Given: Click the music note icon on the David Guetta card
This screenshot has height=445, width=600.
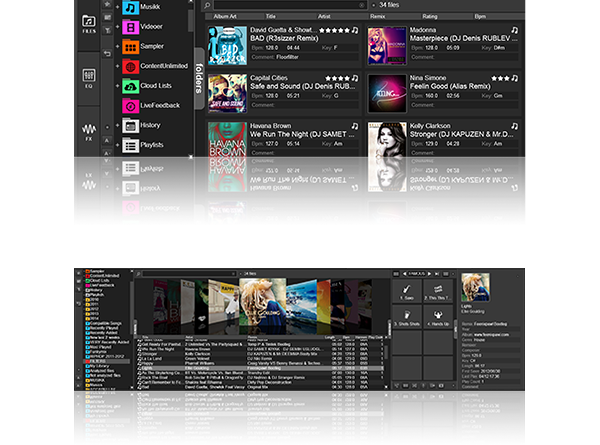Looking at the screenshot, I should click(x=355, y=30).
